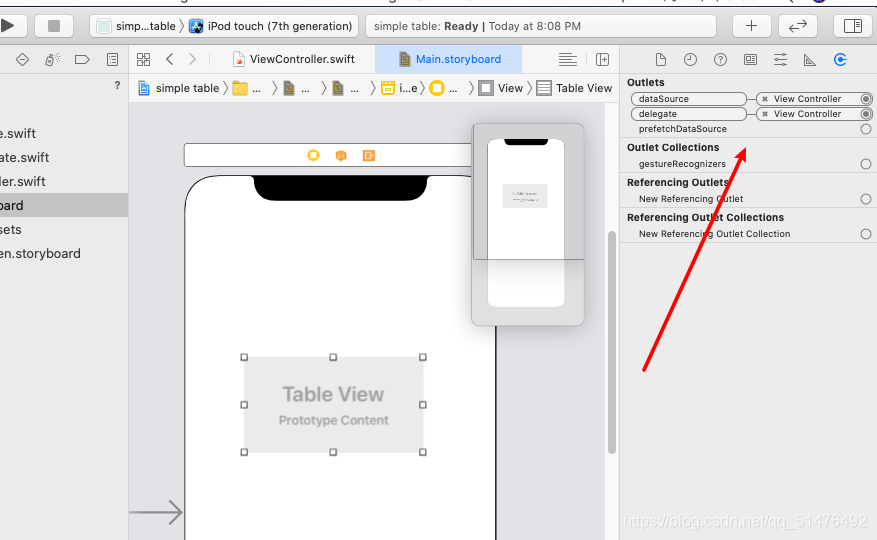Select 'Table View' in the jump bar
877x540 pixels.
pyautogui.click(x=574, y=88)
